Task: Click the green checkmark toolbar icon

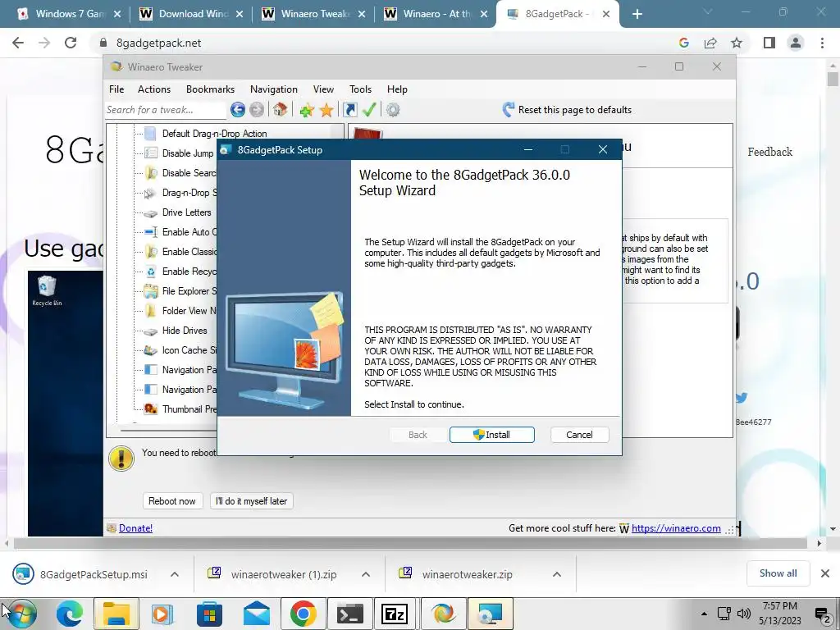Action: coord(369,110)
